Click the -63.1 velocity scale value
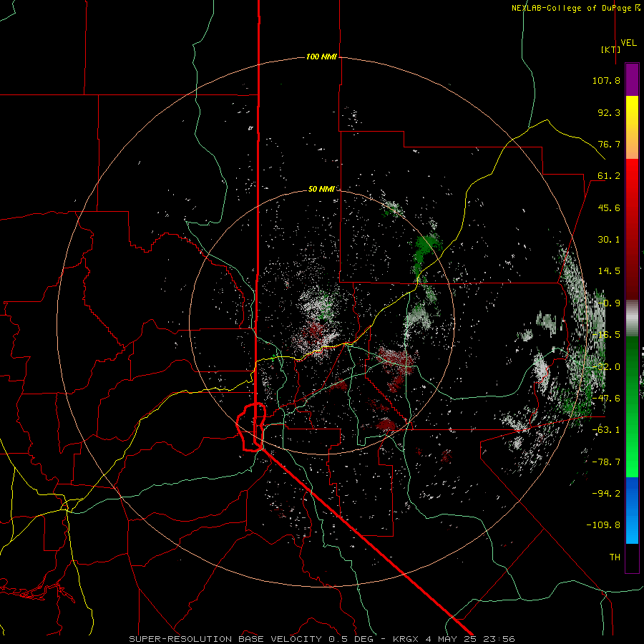Screen dimensions: 644x644 tap(606, 430)
